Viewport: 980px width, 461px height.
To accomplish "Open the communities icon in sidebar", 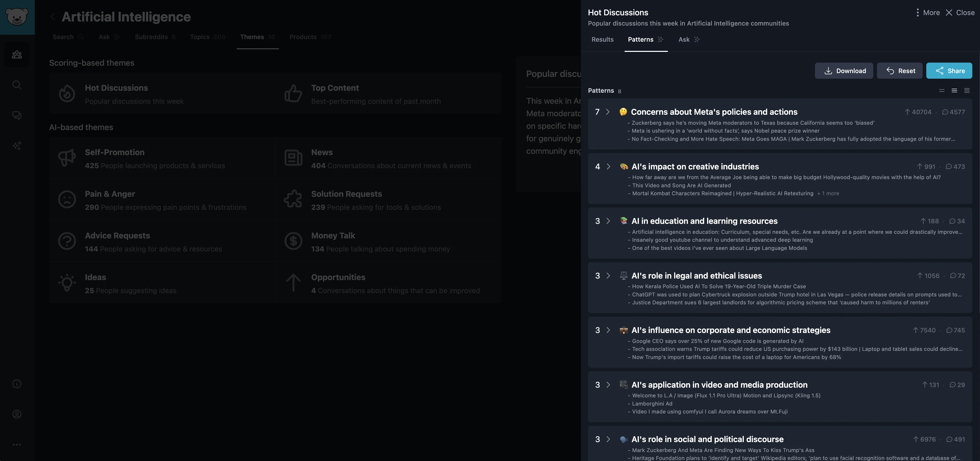I will click(x=17, y=54).
